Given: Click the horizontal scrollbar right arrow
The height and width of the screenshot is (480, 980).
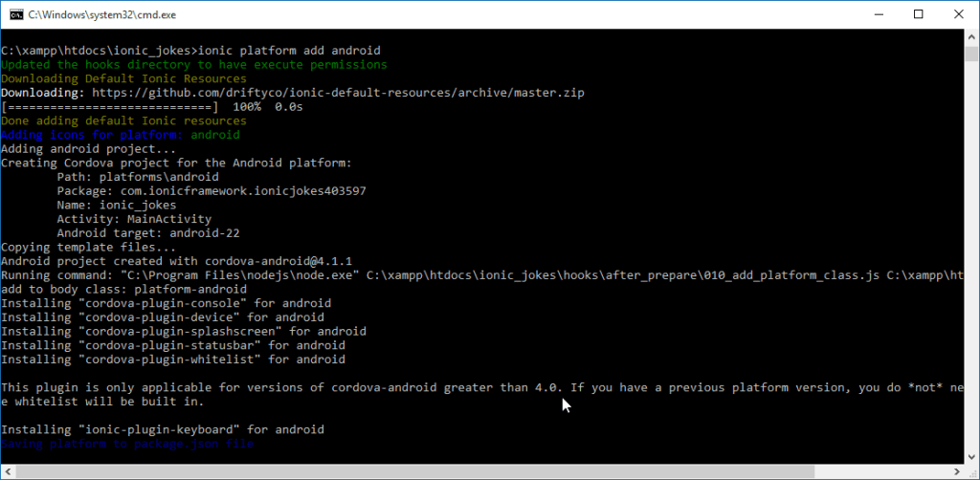Looking at the screenshot, I should coord(956,471).
